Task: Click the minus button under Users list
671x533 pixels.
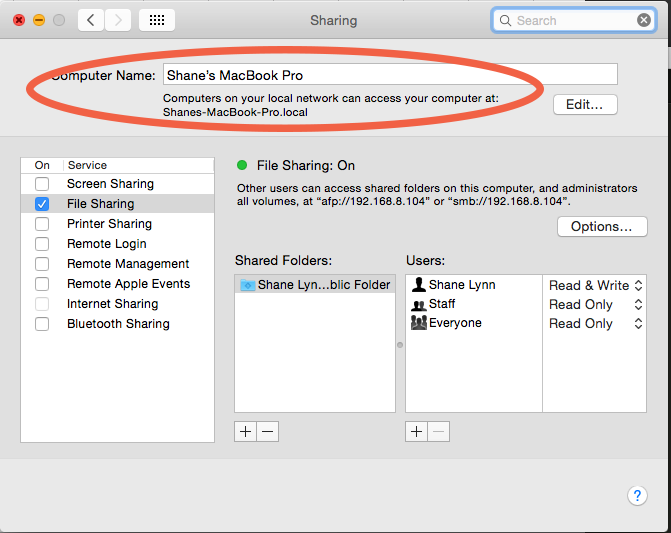Action: (439, 431)
